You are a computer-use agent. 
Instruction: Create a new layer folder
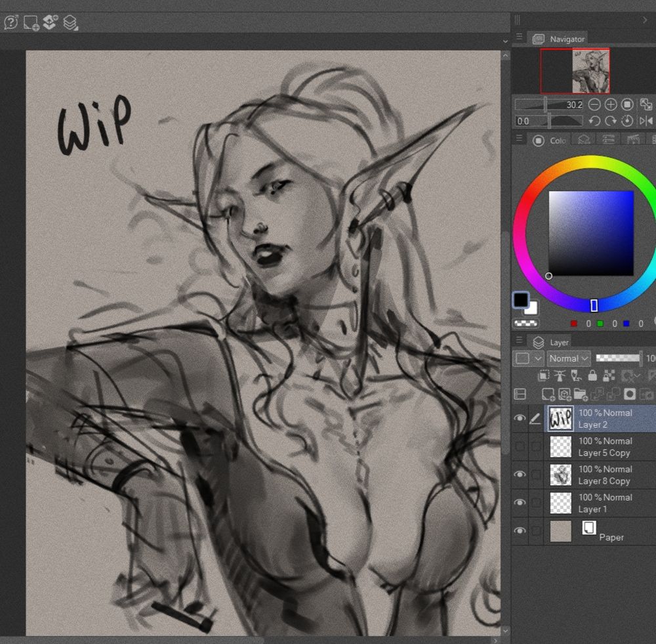pyautogui.click(x=581, y=394)
